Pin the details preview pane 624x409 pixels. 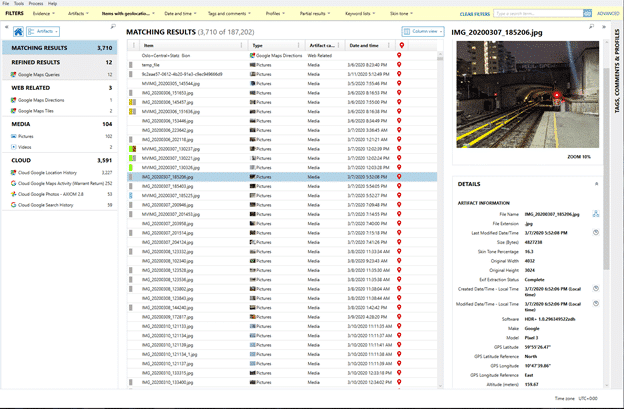pos(591,27)
